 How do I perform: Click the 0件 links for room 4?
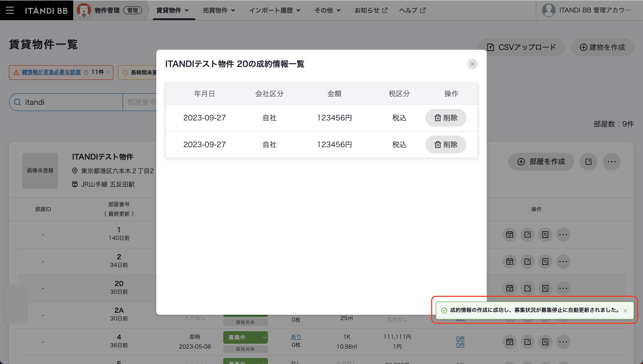click(x=460, y=342)
